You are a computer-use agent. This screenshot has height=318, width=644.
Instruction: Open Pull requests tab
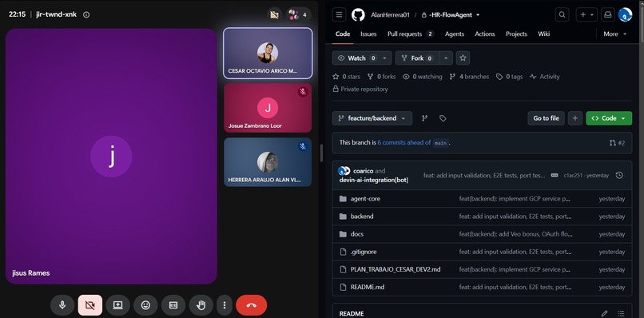click(x=411, y=34)
